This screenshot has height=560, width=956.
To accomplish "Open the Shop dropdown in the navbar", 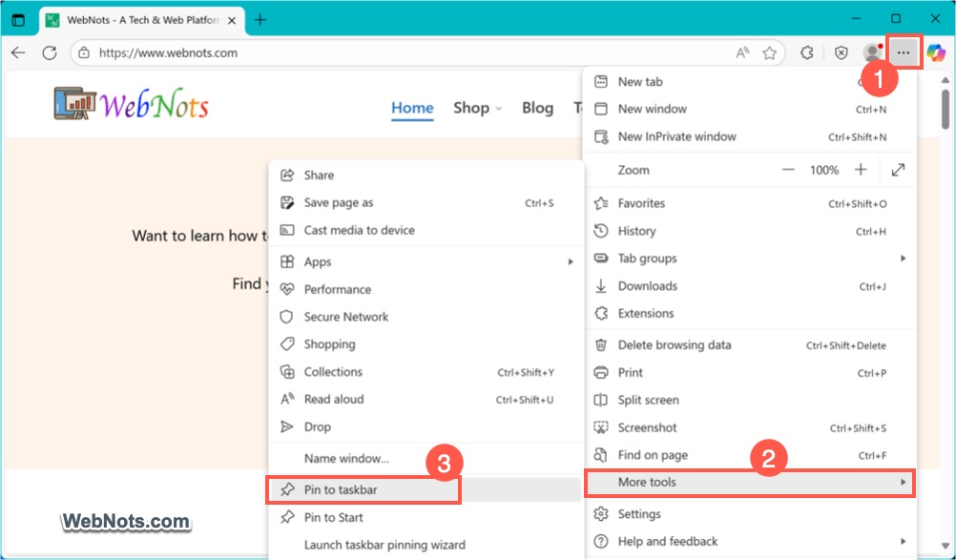I will (x=474, y=109).
